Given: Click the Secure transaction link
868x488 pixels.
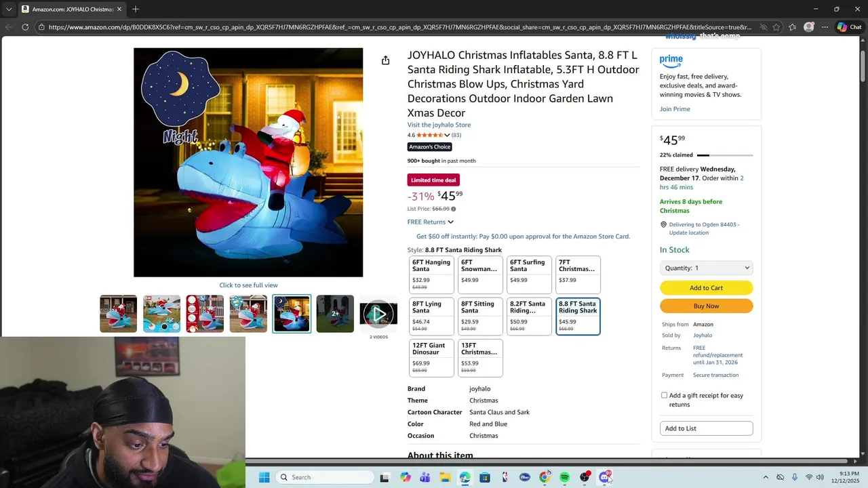Looking at the screenshot, I should click(715, 375).
